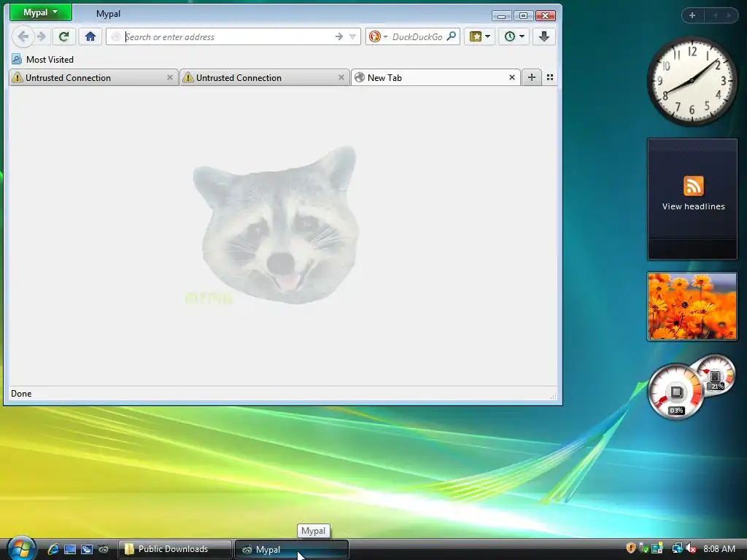Screen dimensions: 747x560
Task: Switch to the first Untrusted Connection tab
Action: [93, 77]
